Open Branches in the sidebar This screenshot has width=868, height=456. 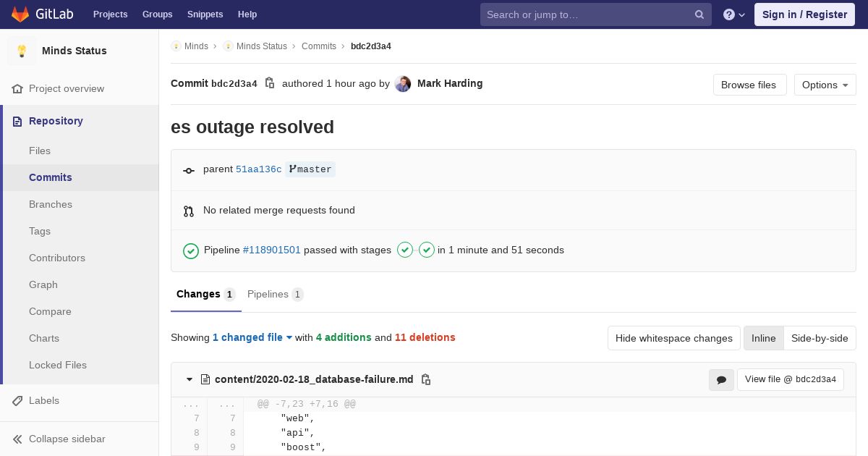click(x=51, y=204)
